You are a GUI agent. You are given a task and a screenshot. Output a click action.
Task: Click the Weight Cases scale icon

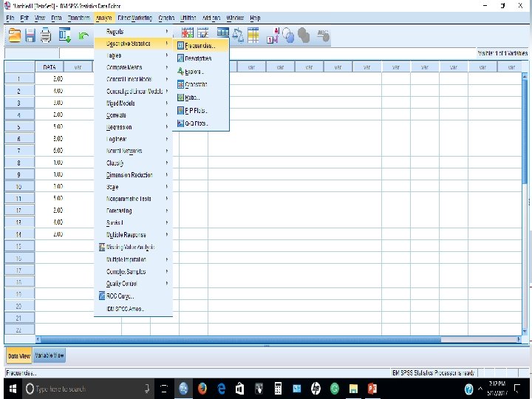click(x=238, y=35)
